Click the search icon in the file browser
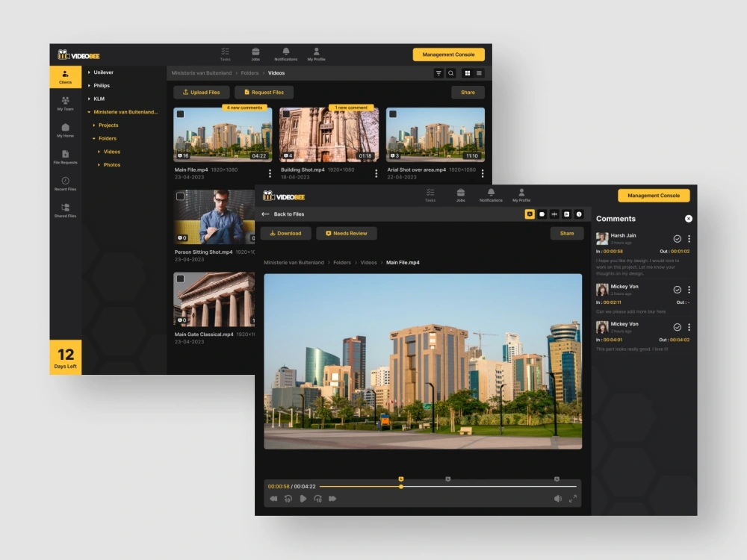747x560 pixels. (x=451, y=73)
